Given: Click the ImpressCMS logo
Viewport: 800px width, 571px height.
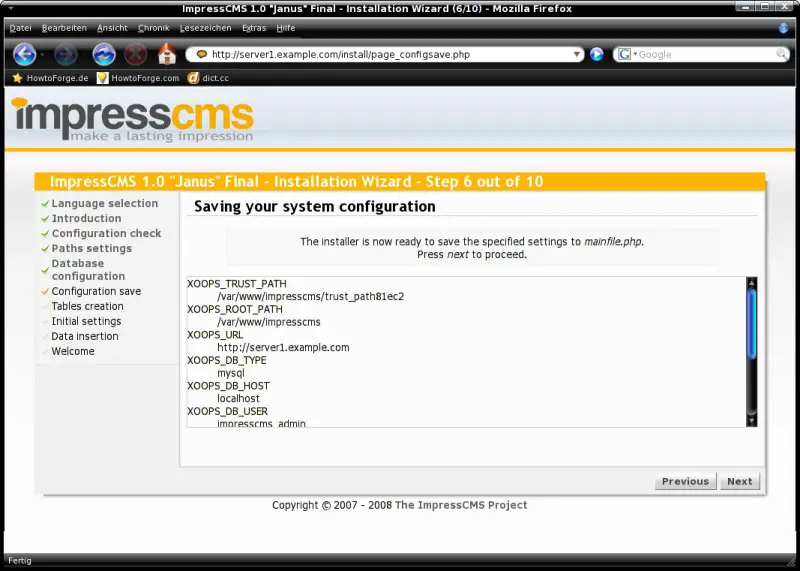Looking at the screenshot, I should tap(133, 119).
